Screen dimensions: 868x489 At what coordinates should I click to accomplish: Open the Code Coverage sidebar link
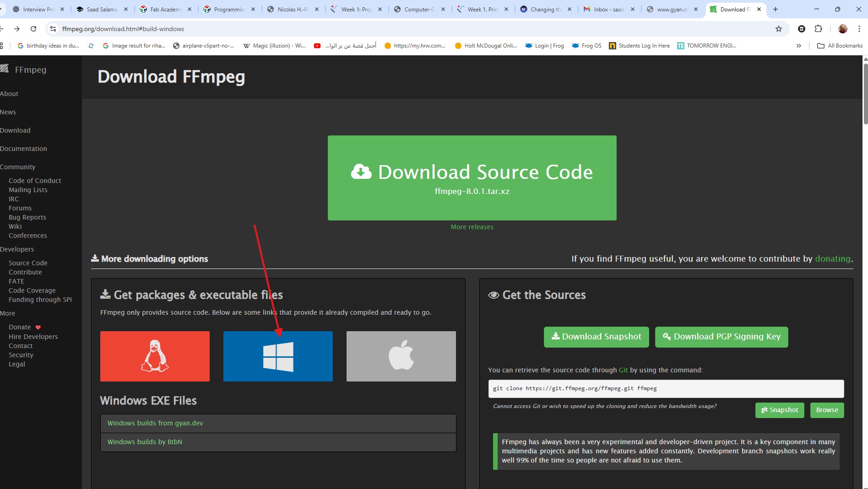coord(32,290)
